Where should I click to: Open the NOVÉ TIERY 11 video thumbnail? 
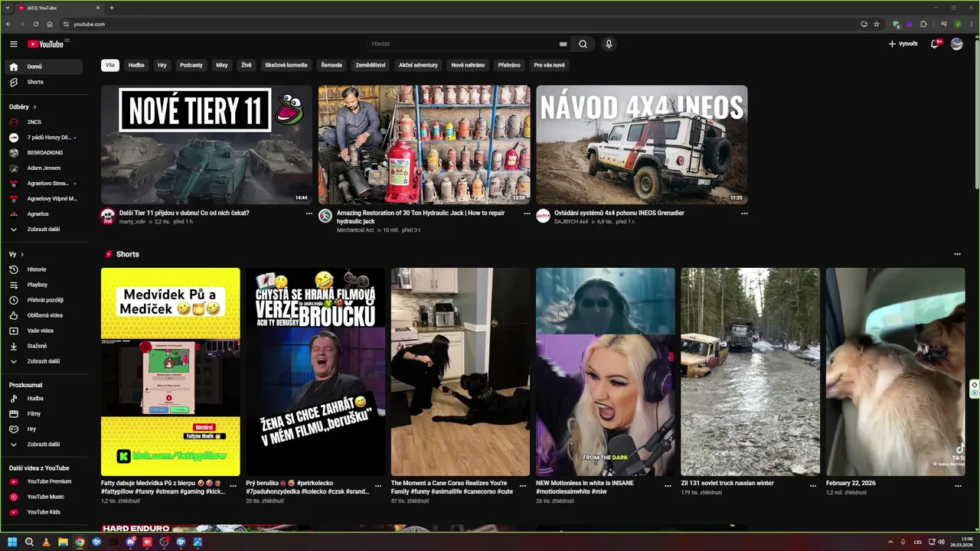[x=207, y=145]
